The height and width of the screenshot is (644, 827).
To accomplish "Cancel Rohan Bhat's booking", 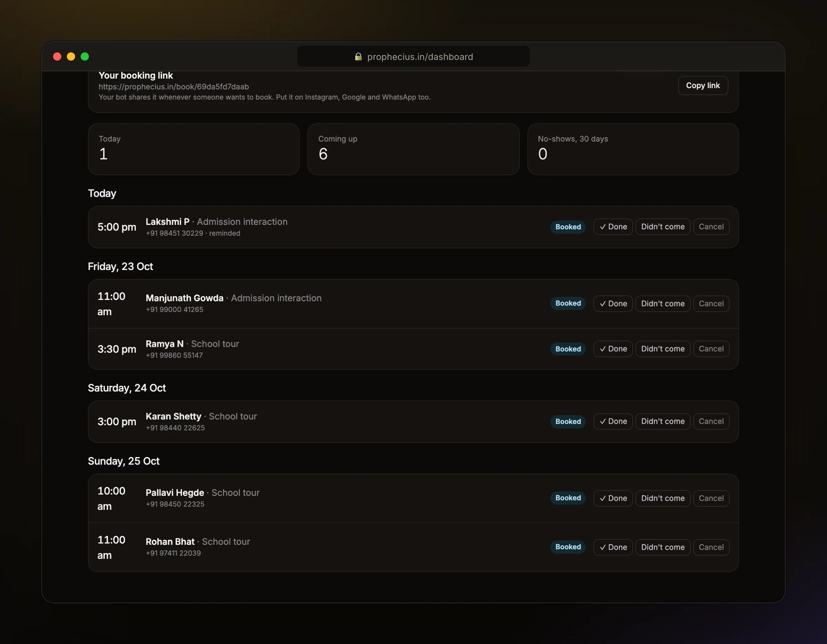I will tap(711, 547).
